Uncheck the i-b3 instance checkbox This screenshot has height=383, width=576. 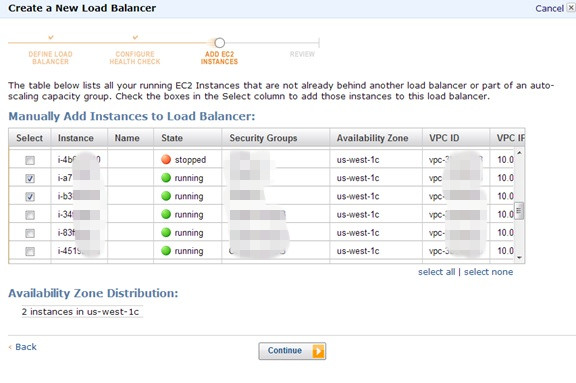click(30, 197)
